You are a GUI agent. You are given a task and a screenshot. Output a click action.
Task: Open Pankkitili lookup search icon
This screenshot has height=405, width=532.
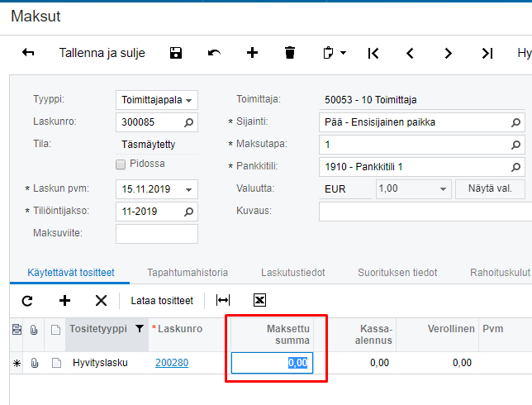[x=516, y=167]
